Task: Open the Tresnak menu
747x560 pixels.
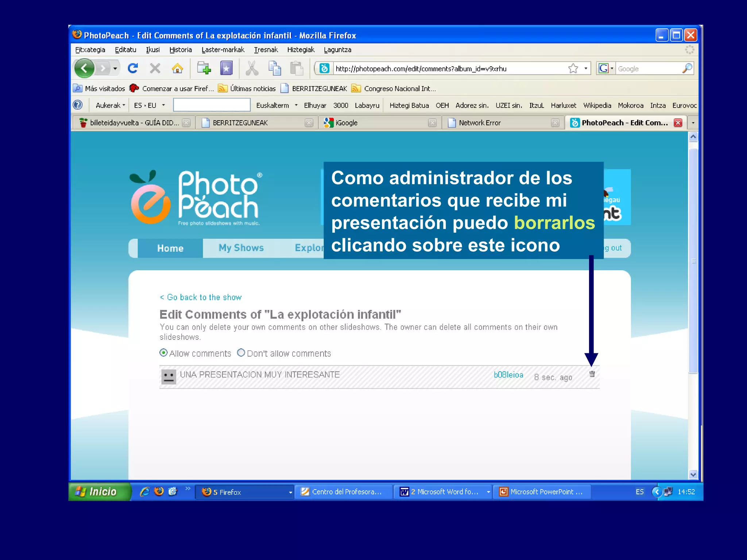Action: pyautogui.click(x=266, y=50)
